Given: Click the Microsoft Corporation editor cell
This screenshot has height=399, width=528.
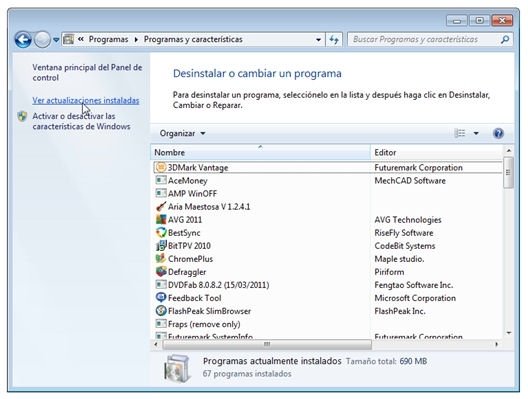Looking at the screenshot, I should click(x=415, y=298).
